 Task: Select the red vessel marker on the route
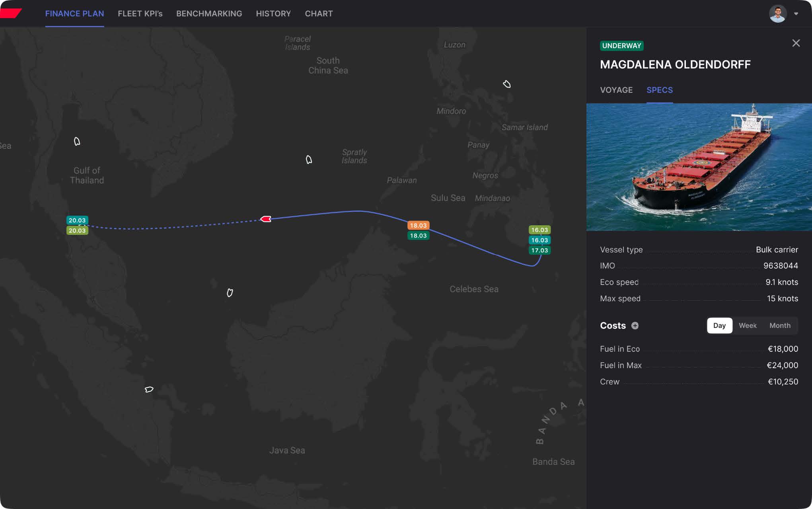(x=266, y=218)
